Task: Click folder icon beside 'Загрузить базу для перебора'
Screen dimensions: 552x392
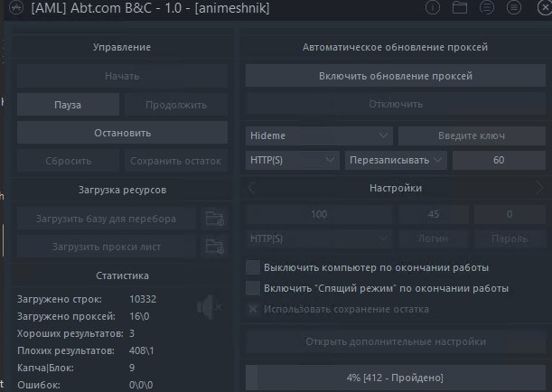Action: tap(213, 219)
